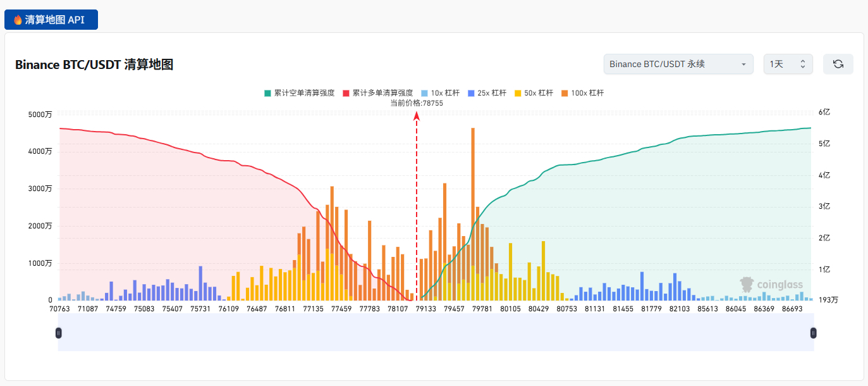Open the 清算地图 API button
Viewport: 868px width, 386px height.
(51, 20)
